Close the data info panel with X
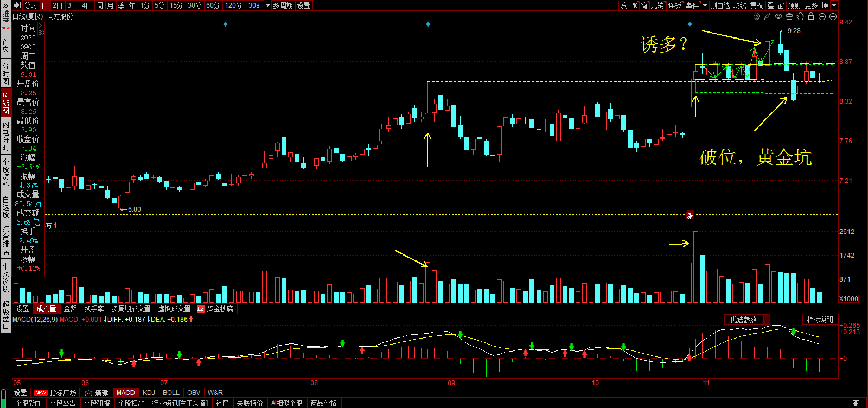The height and width of the screenshot is (408, 868). pyautogui.click(x=41, y=25)
